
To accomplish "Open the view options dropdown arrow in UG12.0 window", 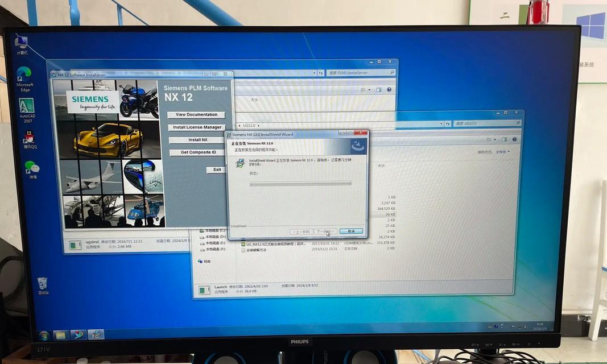I will (x=495, y=140).
